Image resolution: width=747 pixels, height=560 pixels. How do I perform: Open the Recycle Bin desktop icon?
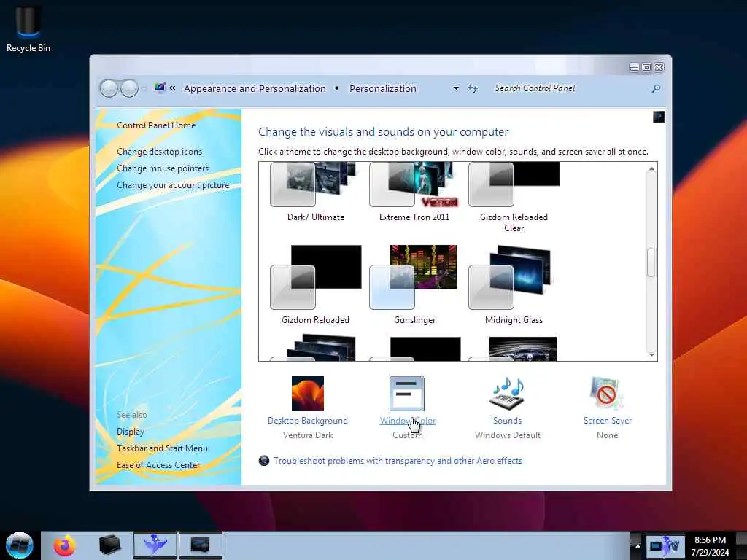pos(28,28)
